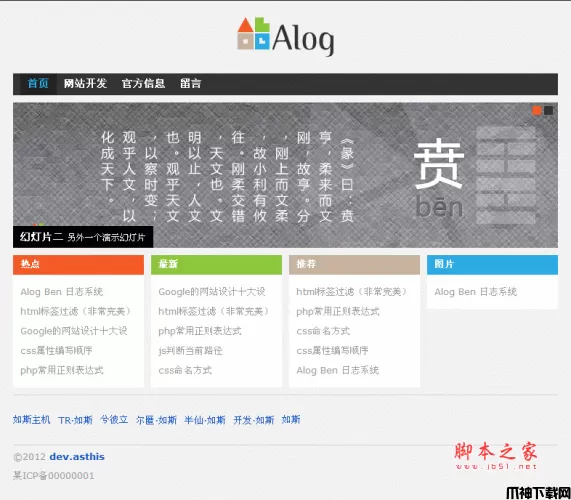This screenshot has height=500, width=571.
Task: Open Google的网站设计十大设 in 最新 list
Action: (212, 292)
